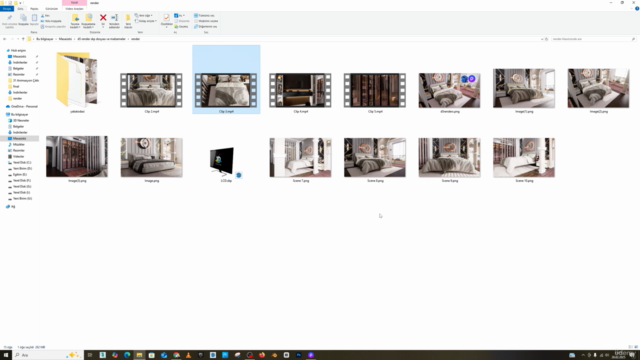Click the pink Yürüt contextual tab header

74,3
